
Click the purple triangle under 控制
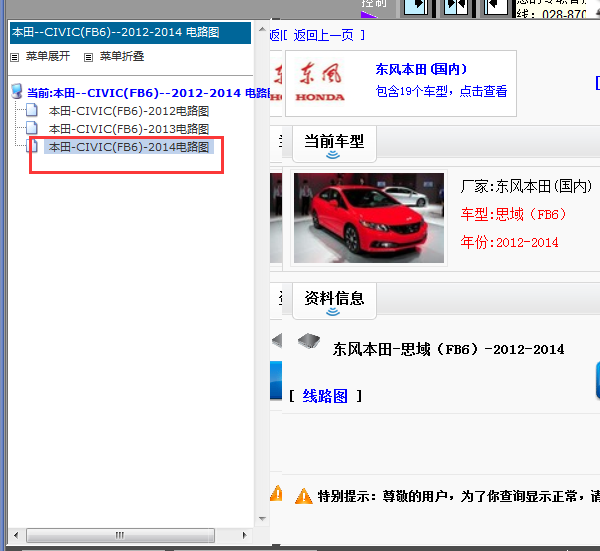click(368, 15)
